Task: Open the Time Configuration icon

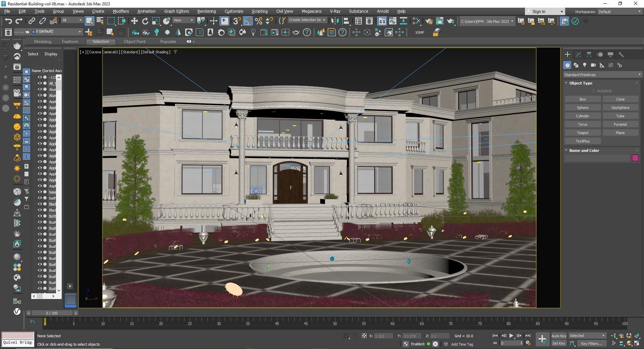Action: click(528, 343)
